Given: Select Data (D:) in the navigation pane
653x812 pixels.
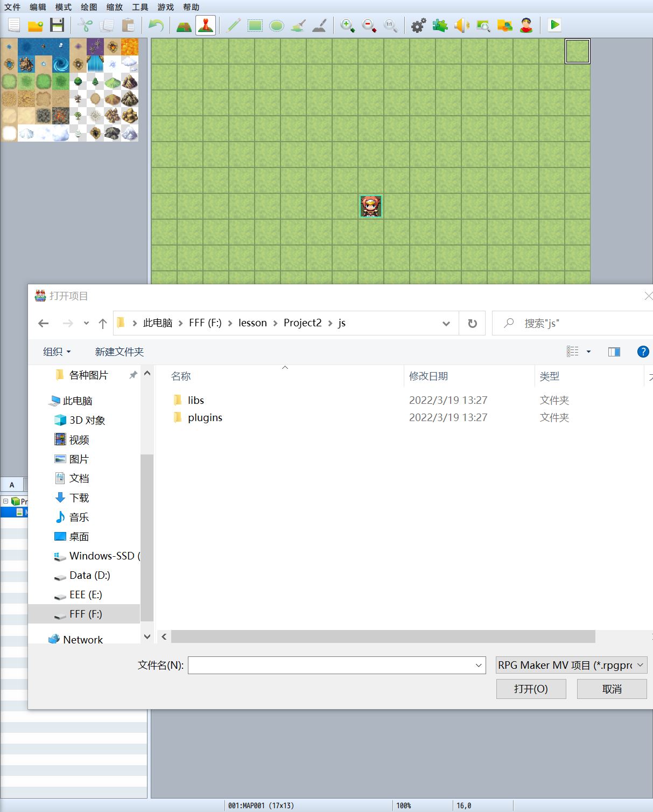Looking at the screenshot, I should click(x=89, y=575).
